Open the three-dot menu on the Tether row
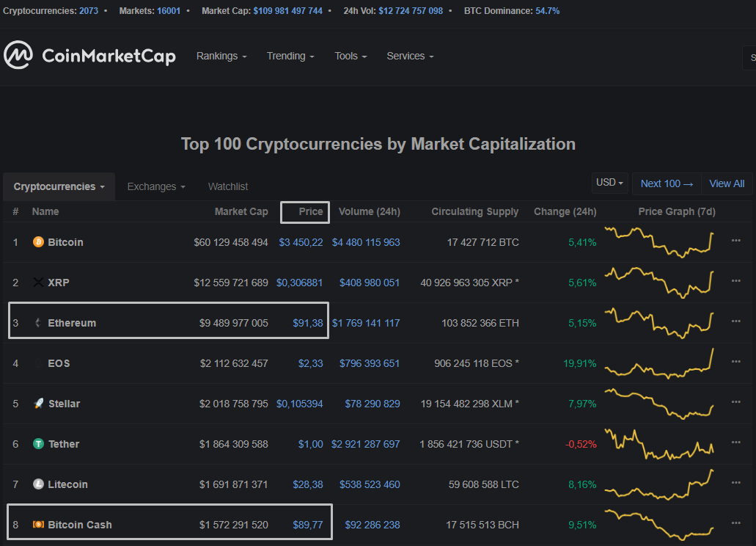 coord(735,443)
